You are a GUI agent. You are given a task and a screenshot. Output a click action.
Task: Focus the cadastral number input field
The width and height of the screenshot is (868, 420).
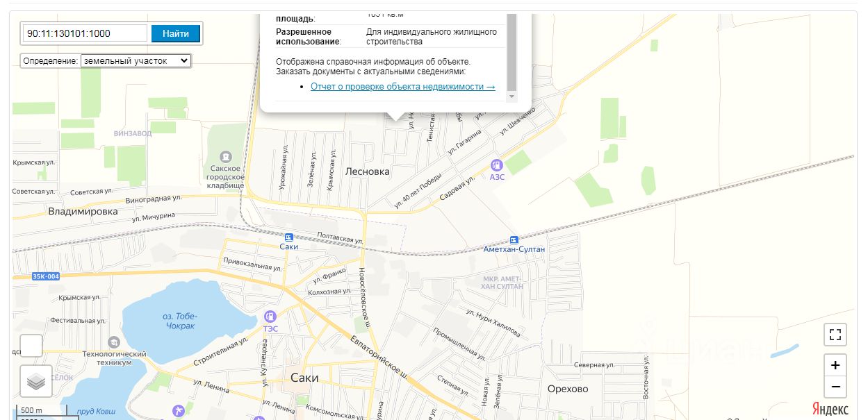click(x=85, y=33)
